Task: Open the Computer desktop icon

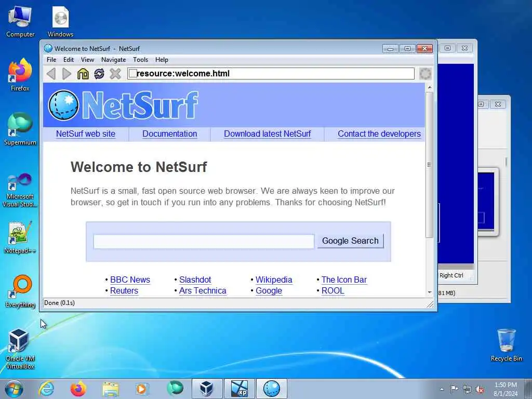Action: [x=20, y=22]
